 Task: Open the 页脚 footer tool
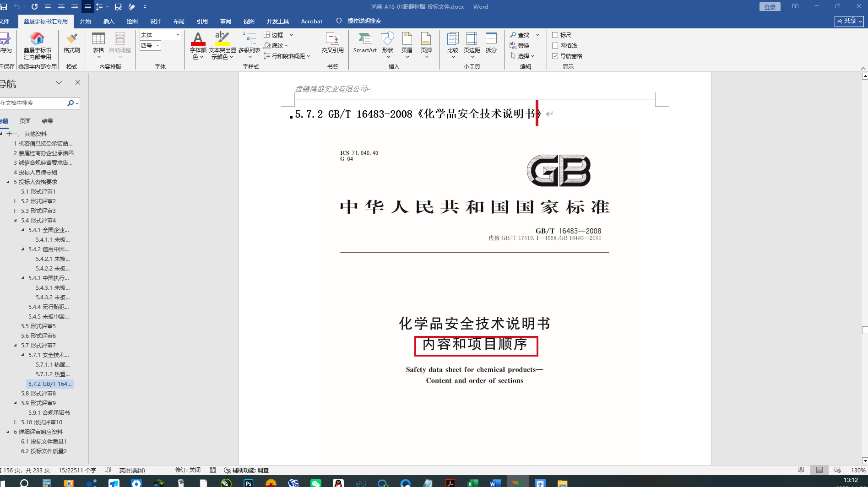click(426, 45)
